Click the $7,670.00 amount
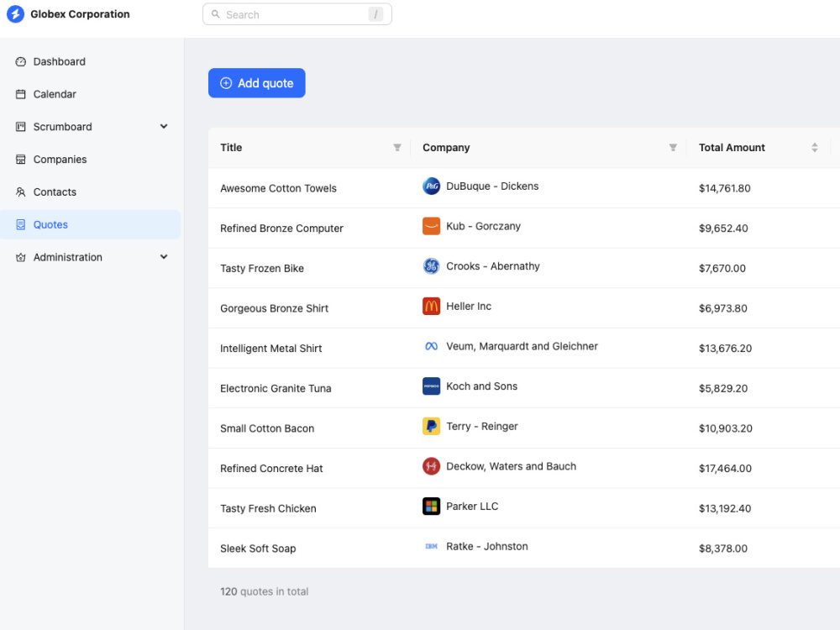840x630 pixels. click(x=722, y=269)
